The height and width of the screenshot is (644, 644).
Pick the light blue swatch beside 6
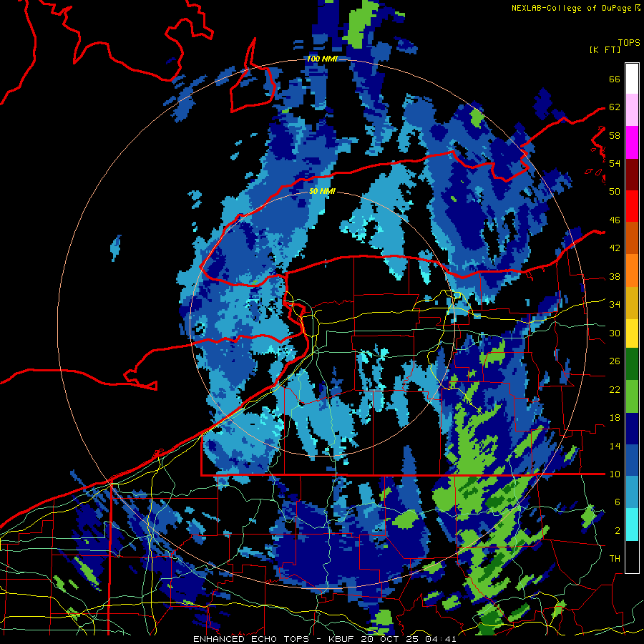pyautogui.click(x=632, y=492)
